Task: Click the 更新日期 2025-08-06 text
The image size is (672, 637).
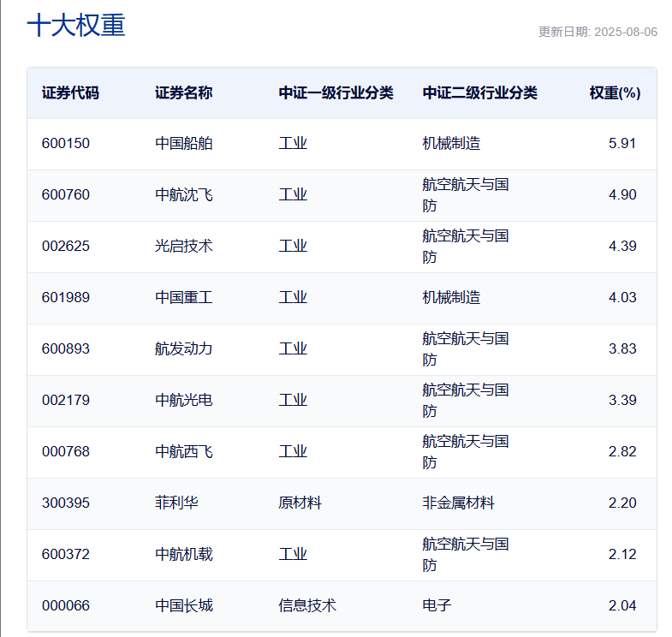Action: click(x=598, y=32)
